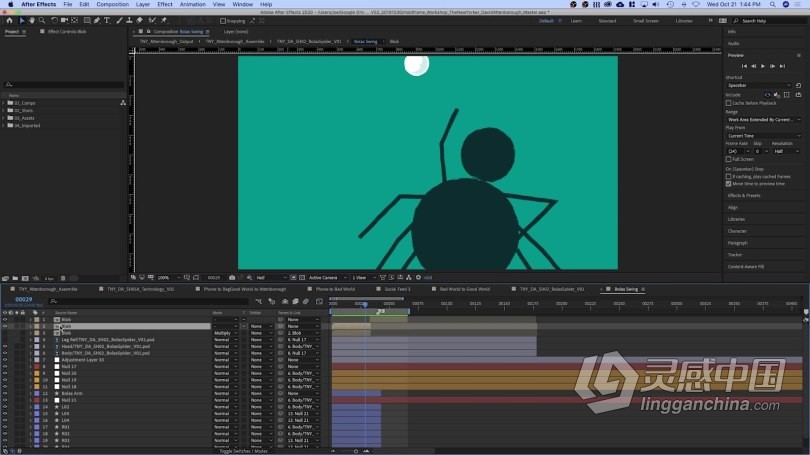Click Play button in Preview panel
The height and width of the screenshot is (455, 810).
tap(763, 66)
